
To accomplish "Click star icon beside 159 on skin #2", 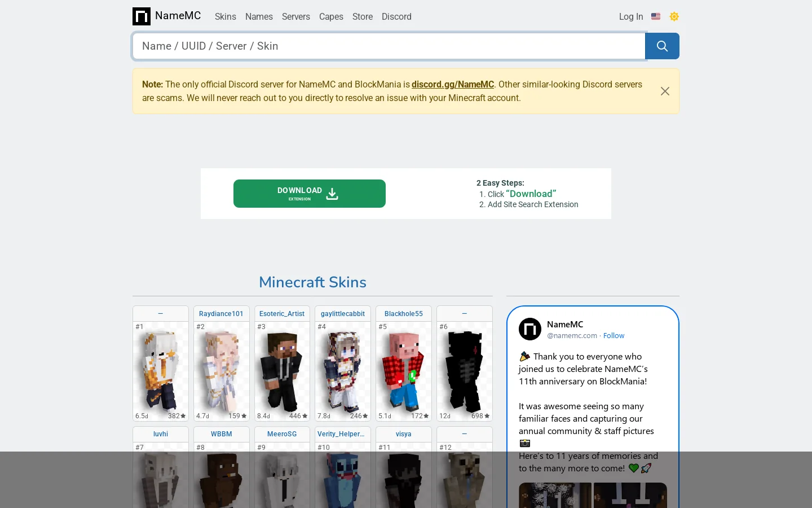I will (x=244, y=416).
